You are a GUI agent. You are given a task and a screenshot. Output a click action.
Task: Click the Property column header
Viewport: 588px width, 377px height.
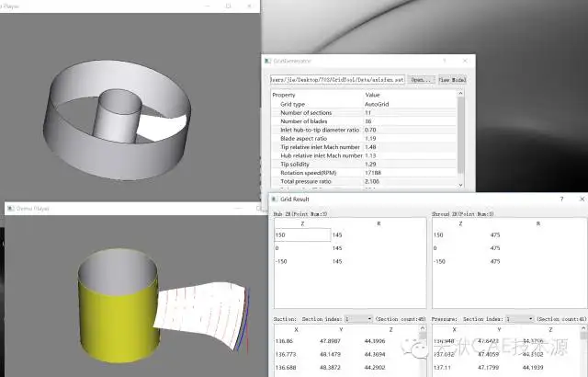(284, 95)
